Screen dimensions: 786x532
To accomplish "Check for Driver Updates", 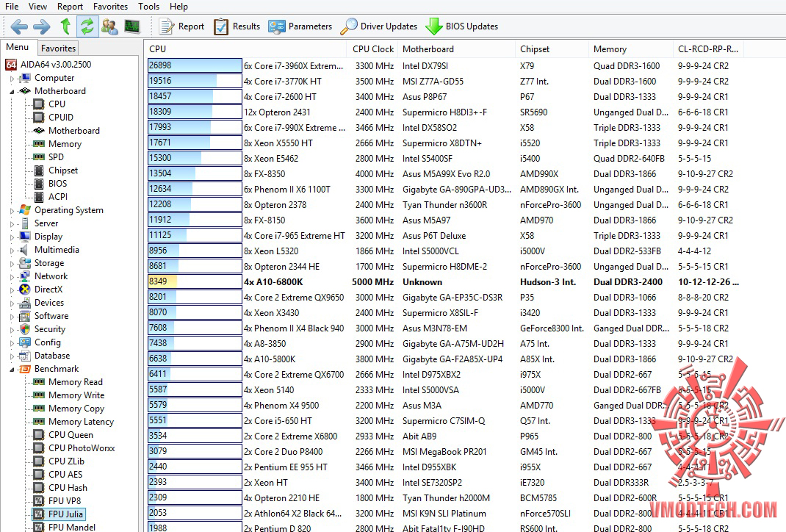I will tap(378, 26).
